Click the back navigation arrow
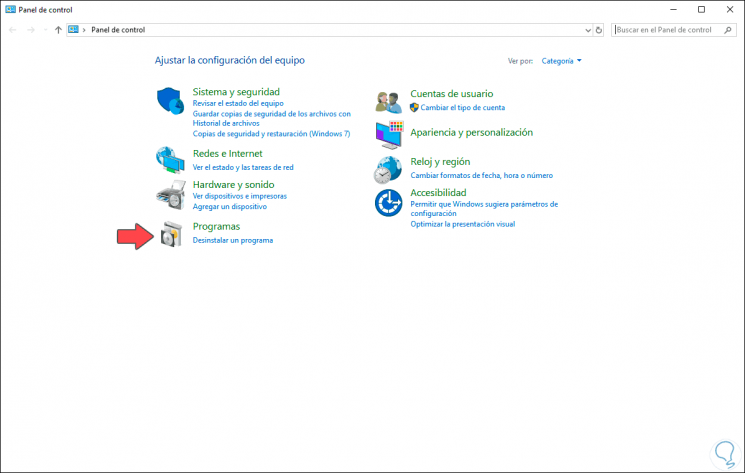Image resolution: width=745 pixels, height=473 pixels. click(13, 30)
